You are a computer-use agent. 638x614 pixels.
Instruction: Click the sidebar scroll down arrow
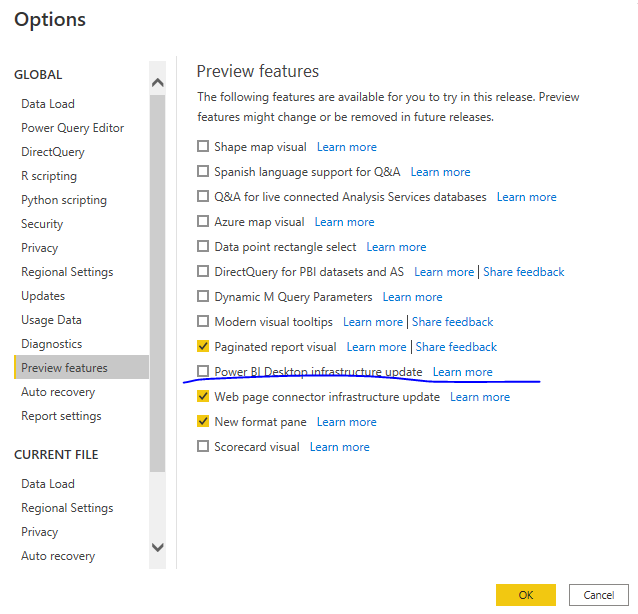tap(157, 547)
